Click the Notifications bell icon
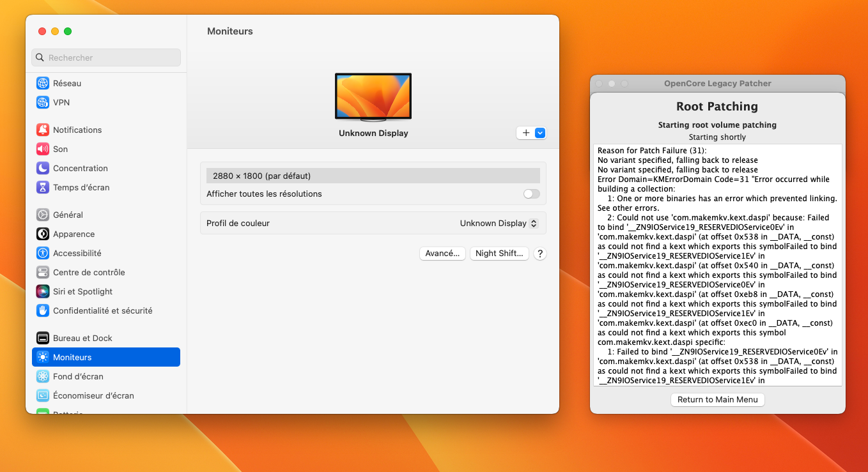 pos(43,130)
